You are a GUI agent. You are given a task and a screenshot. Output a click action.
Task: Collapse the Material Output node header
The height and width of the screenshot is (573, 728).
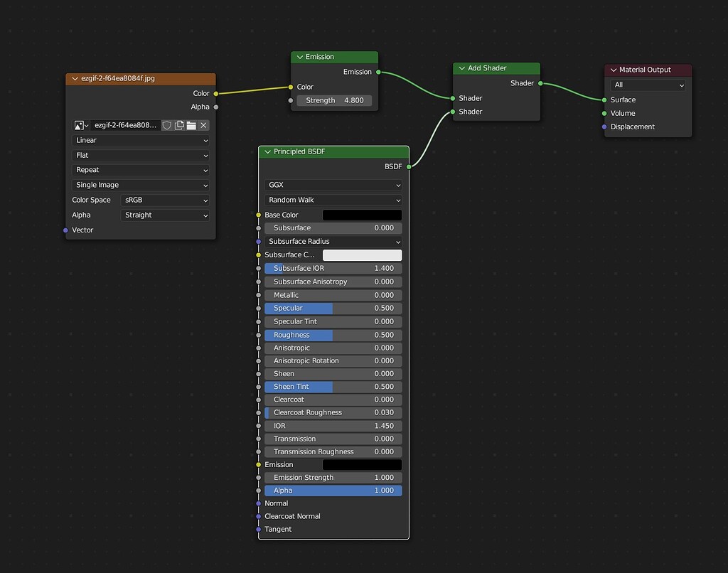tap(614, 70)
